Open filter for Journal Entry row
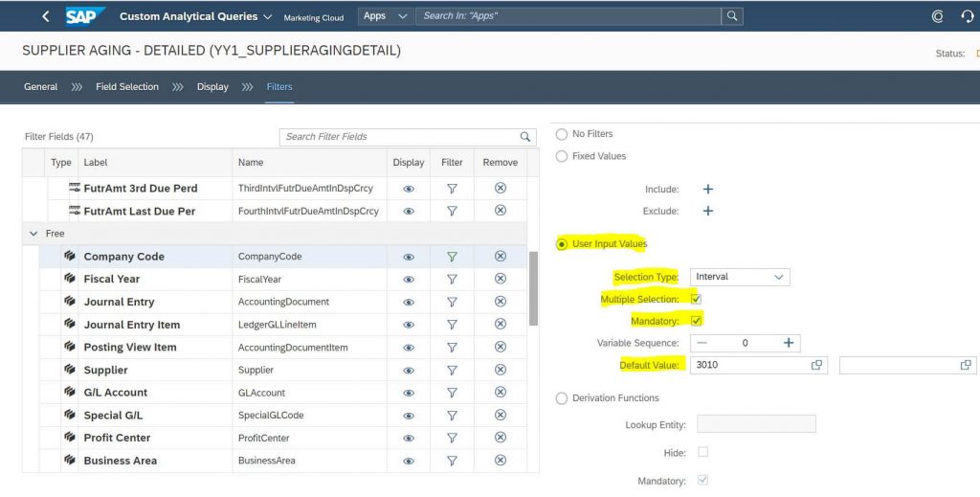The height and width of the screenshot is (497, 980). coord(452,302)
